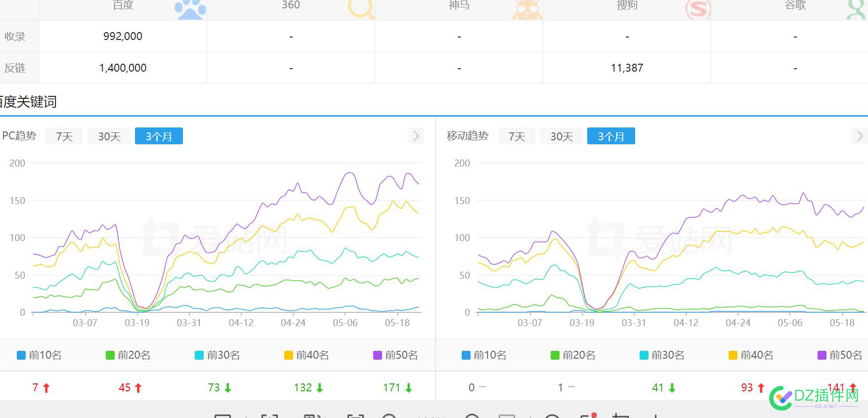Click the PC趋势 label
Viewport: 868px width, 418px height.
[x=19, y=136]
